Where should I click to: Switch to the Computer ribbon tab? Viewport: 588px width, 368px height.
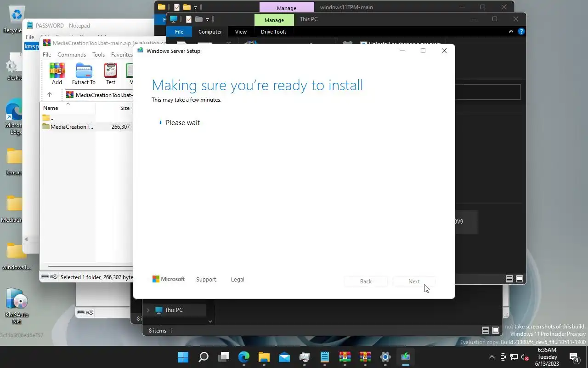tap(210, 32)
